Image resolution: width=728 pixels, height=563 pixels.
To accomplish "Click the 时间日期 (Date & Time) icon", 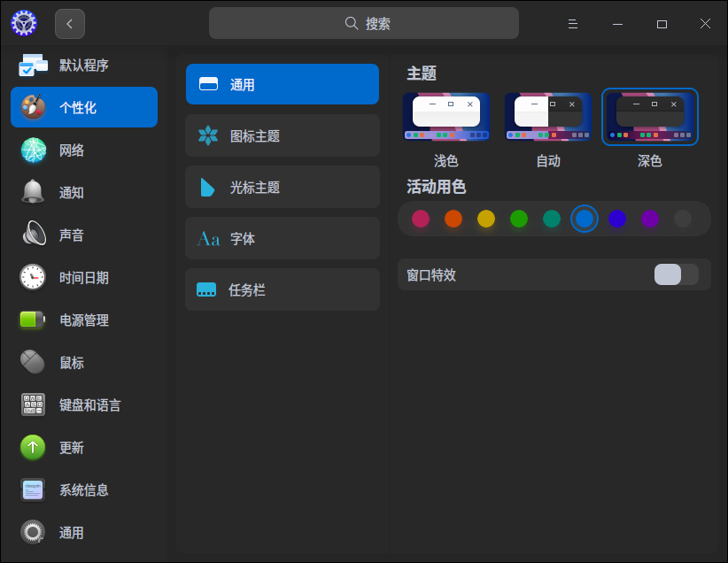I will coord(84,277).
